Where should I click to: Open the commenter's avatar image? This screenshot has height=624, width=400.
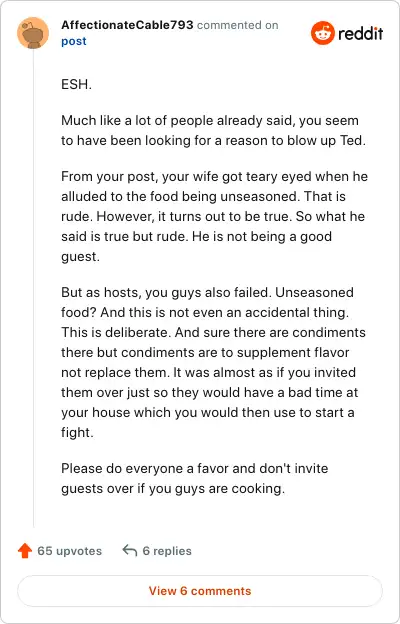tap(33, 33)
